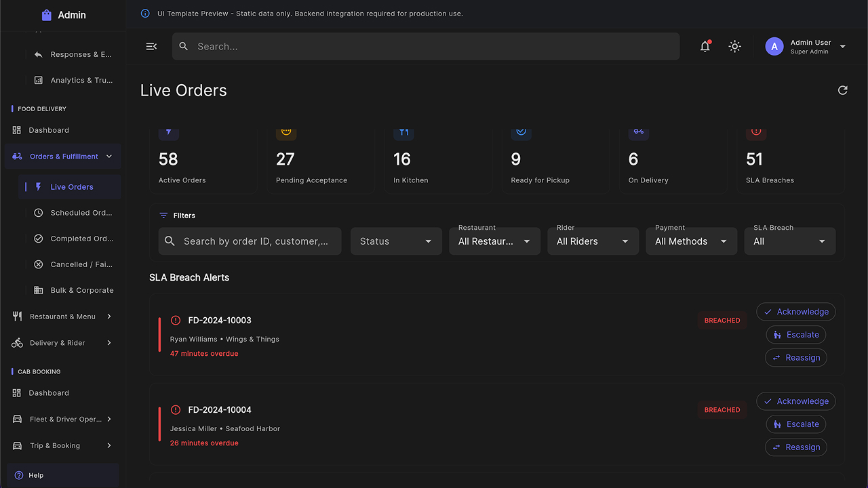
Task: Escalate order FD-2024-10003
Action: (x=796, y=335)
